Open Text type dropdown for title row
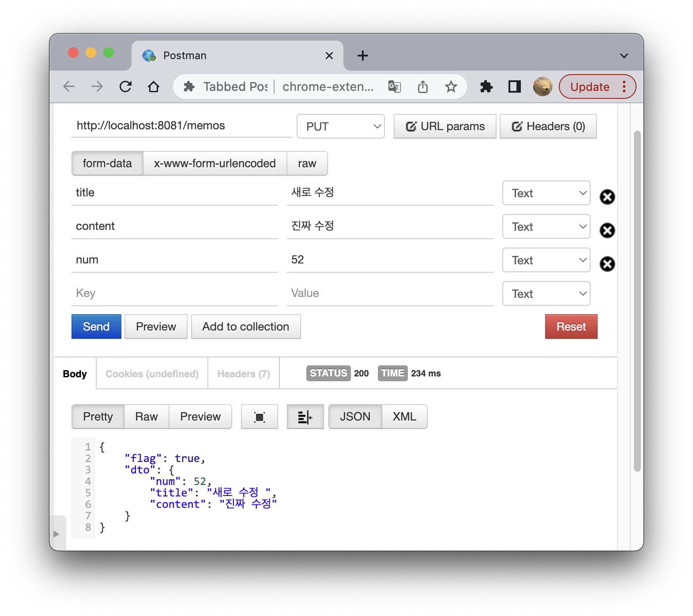This screenshot has height=616, width=693. [546, 193]
